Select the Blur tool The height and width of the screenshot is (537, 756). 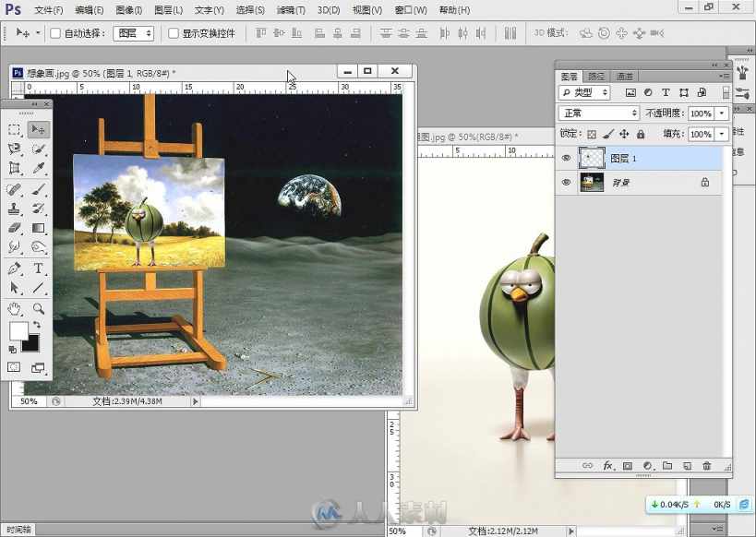coord(14,246)
